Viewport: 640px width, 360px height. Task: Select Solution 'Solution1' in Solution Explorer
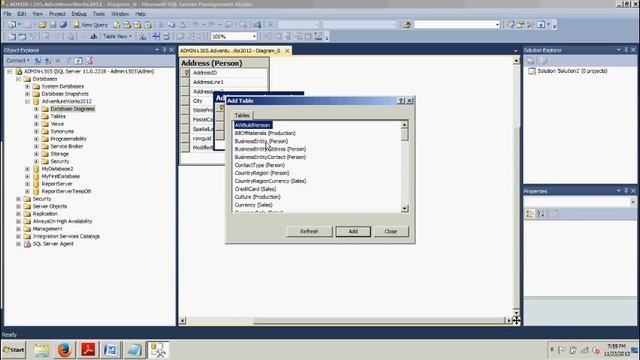tap(572, 71)
